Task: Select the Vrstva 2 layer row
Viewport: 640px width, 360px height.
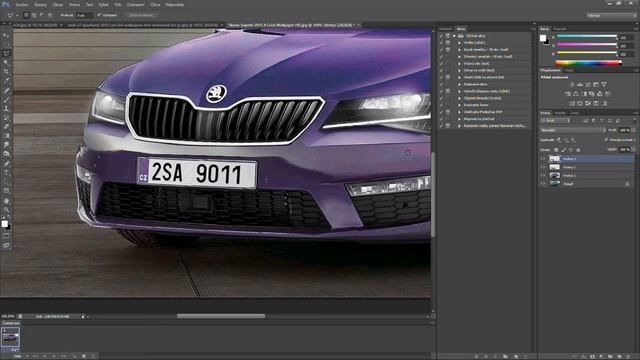Action: pyautogui.click(x=587, y=167)
